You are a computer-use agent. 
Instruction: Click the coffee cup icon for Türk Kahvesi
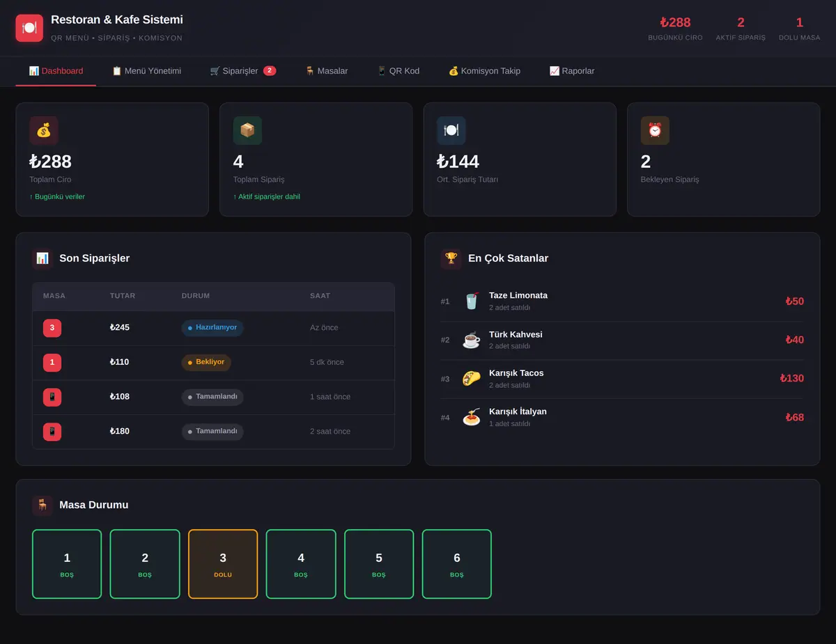tap(472, 340)
